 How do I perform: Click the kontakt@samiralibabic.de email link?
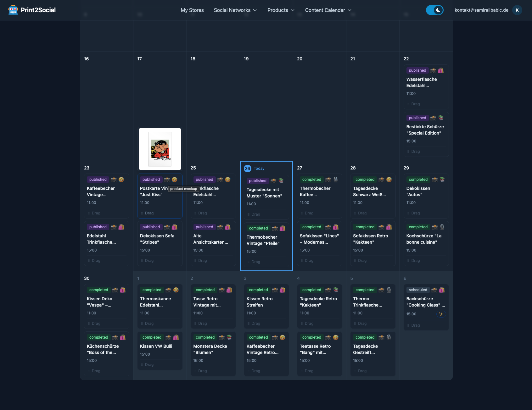[482, 10]
